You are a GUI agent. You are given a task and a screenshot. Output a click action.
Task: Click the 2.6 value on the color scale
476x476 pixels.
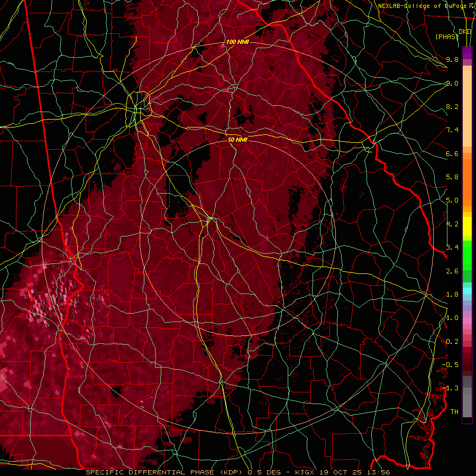(452, 271)
